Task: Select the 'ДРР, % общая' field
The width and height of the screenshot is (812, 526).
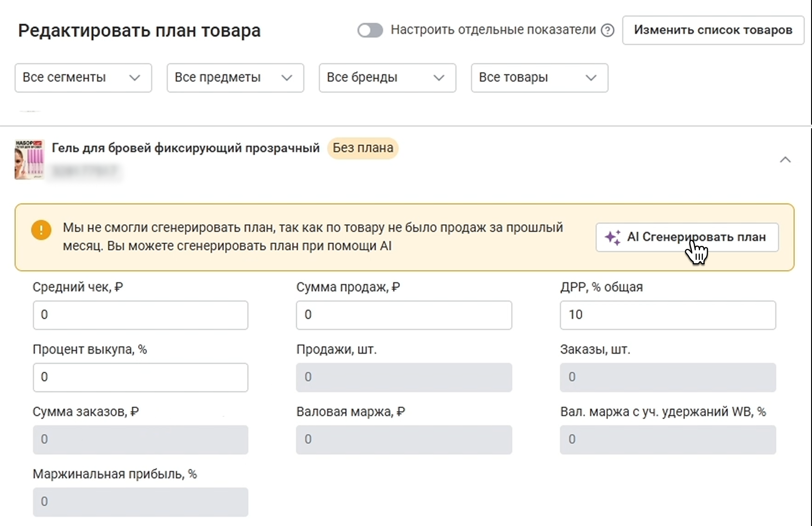Action: coord(668,315)
